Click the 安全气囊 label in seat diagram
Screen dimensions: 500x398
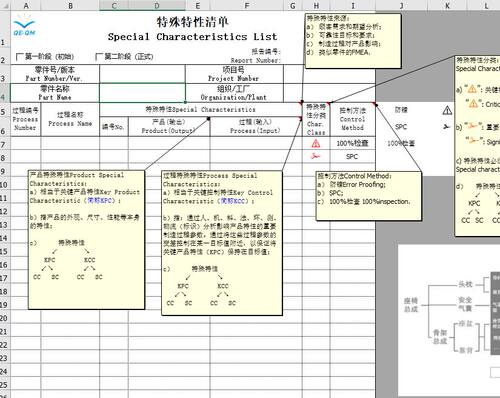(x=465, y=304)
